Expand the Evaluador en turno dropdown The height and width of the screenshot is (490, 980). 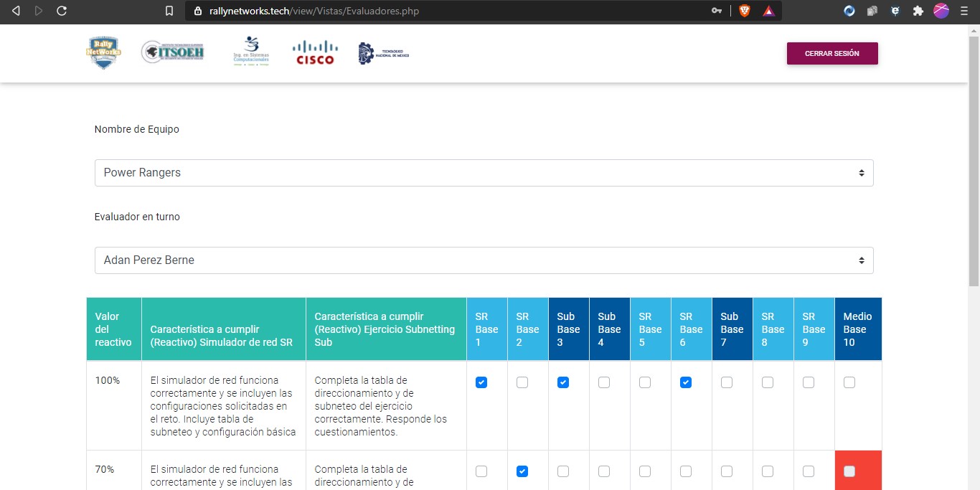[x=484, y=260]
